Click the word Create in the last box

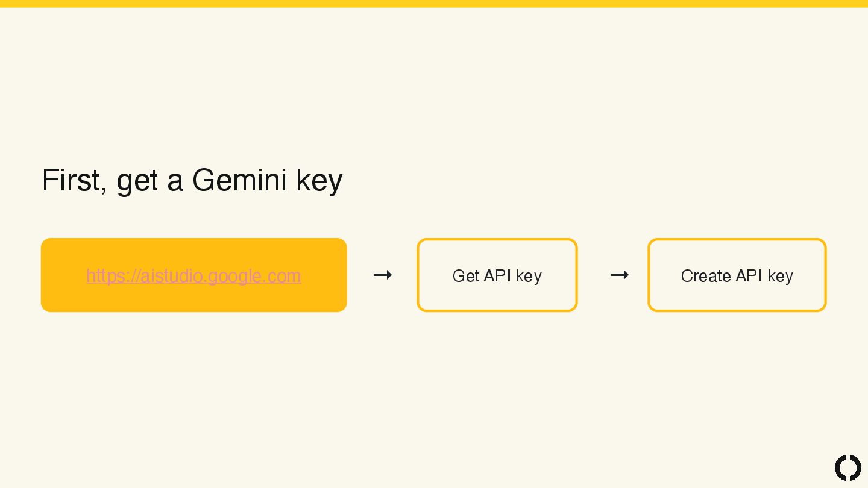point(706,275)
